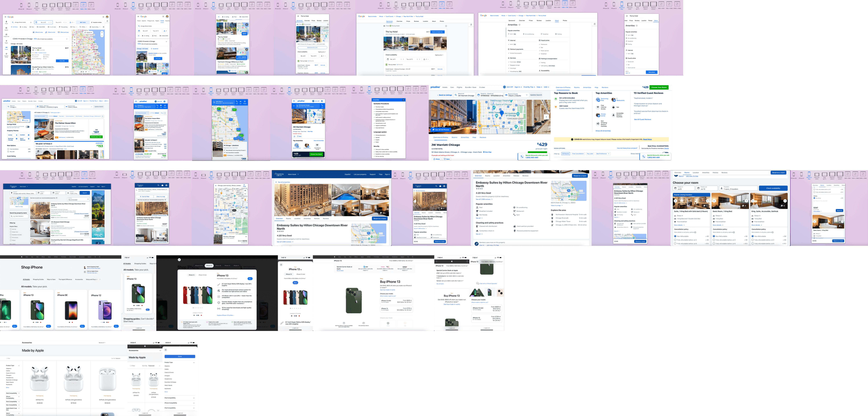Screen dimensions: 868x416
Task: Select the 'No extras' radio button
Action: pyautogui.click(x=814, y=198)
